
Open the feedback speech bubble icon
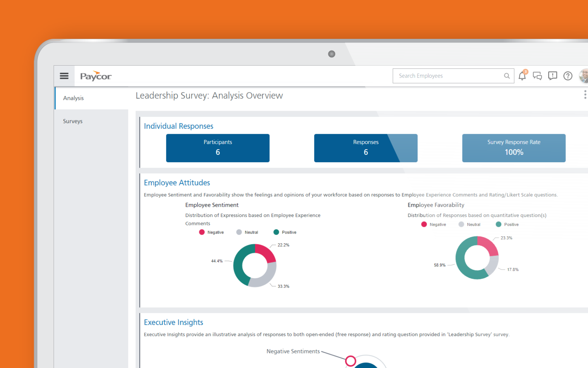pos(552,76)
